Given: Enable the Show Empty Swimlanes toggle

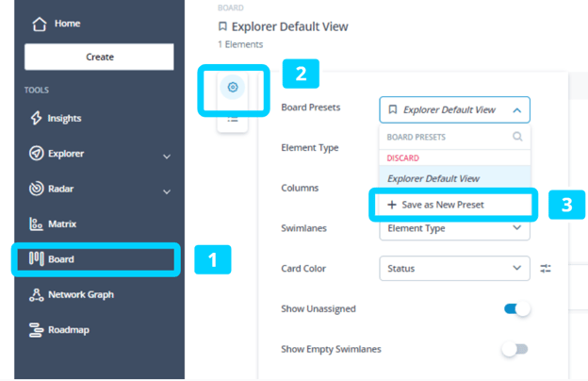Looking at the screenshot, I should tap(514, 349).
